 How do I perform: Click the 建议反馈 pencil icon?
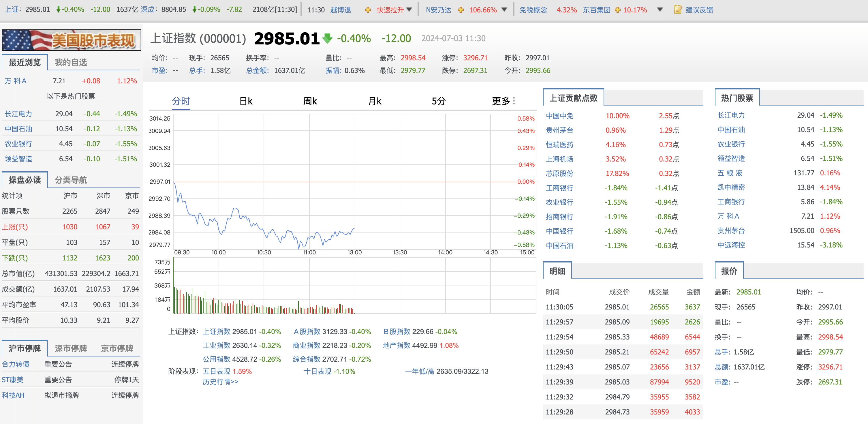(678, 10)
